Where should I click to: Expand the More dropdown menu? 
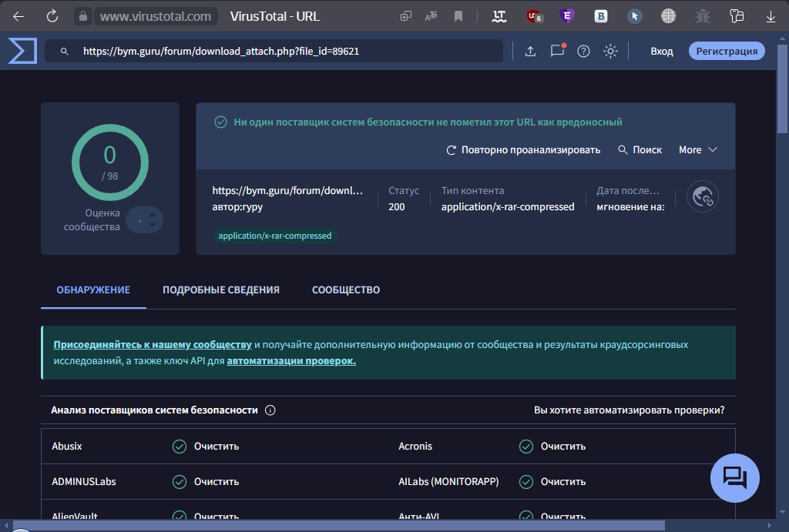[x=697, y=149]
